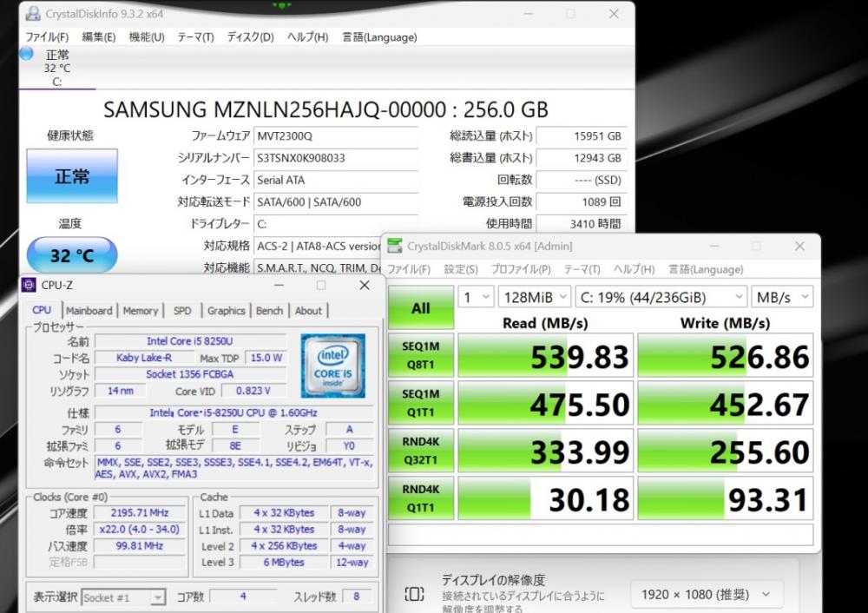Run the RND4K Q1T1 benchmark
The height and width of the screenshot is (613, 868).
click(421, 498)
